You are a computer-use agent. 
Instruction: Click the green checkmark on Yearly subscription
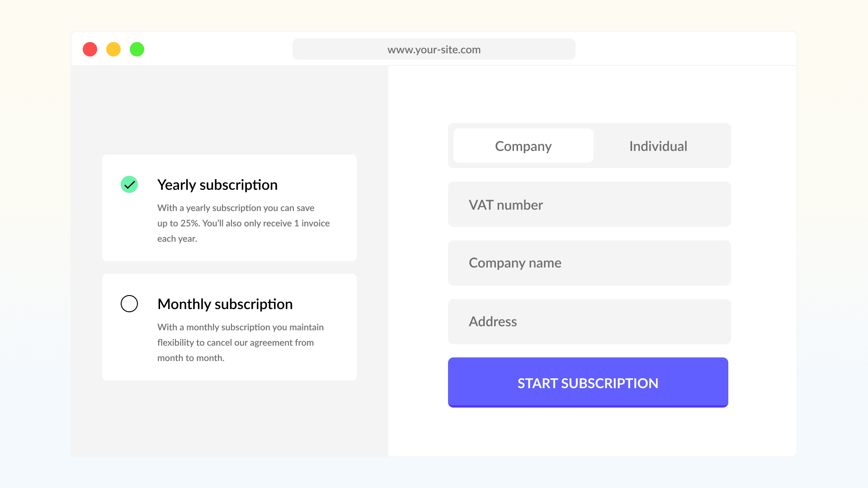click(129, 184)
